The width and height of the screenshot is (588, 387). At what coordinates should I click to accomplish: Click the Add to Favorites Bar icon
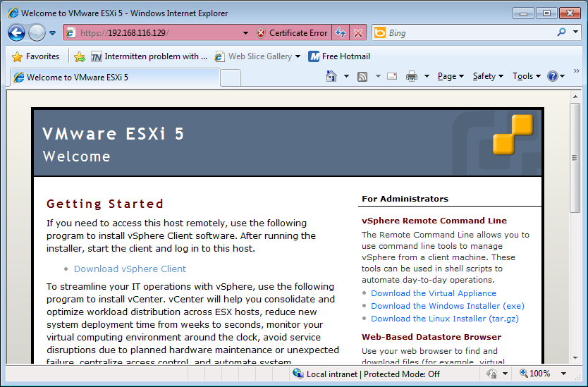click(80, 56)
